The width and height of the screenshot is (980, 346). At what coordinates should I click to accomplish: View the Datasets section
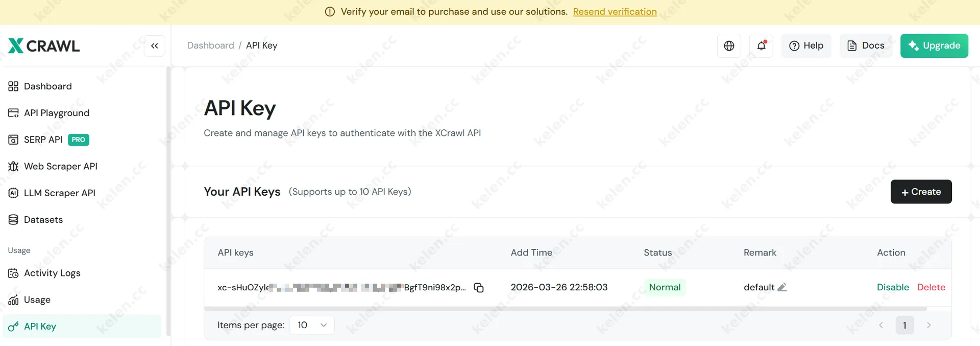[x=43, y=219]
